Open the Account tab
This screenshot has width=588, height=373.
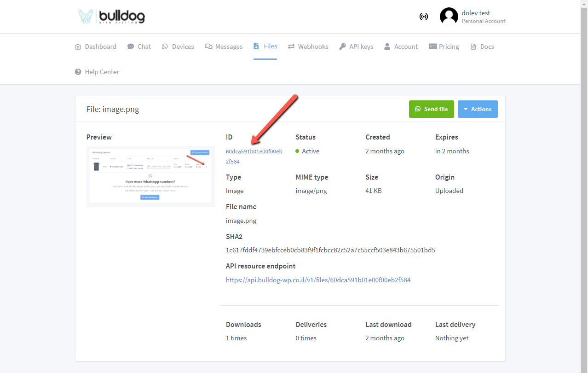pos(401,47)
